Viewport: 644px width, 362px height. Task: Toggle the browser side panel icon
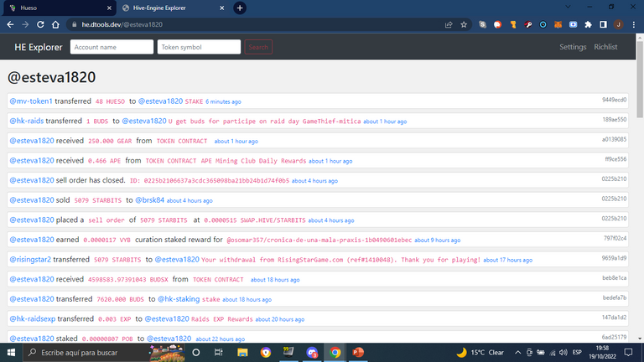(603, 25)
